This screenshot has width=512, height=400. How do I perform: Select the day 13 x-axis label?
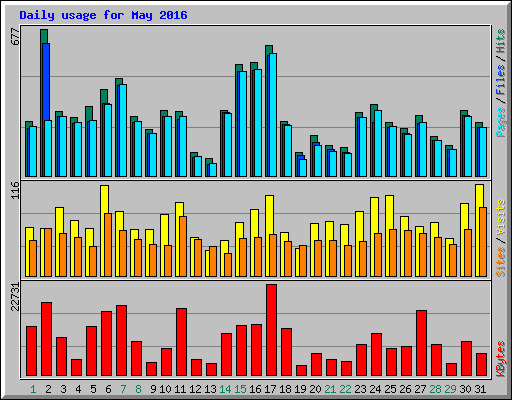pos(210,389)
